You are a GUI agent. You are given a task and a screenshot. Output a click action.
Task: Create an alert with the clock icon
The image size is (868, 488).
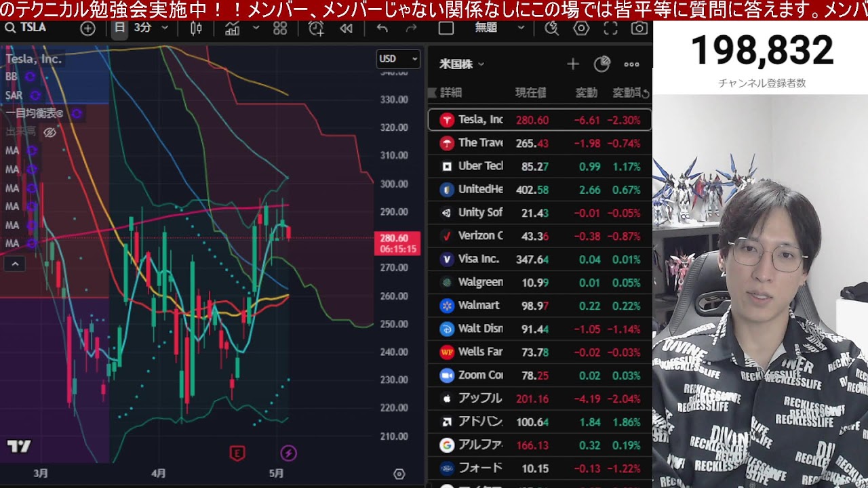[316, 28]
